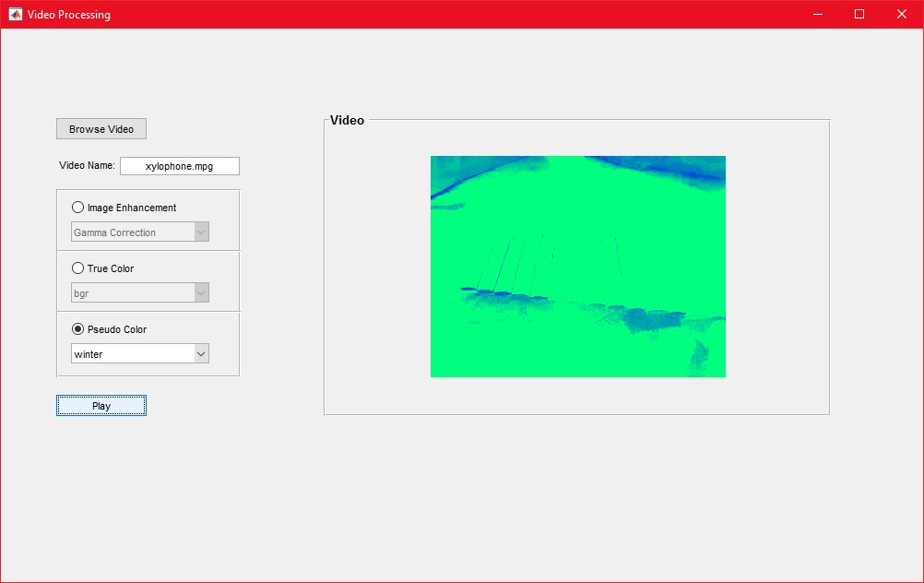Viewport: 924px width, 583px height.
Task: Select the Image Enhancement radio button
Action: pyautogui.click(x=77, y=208)
